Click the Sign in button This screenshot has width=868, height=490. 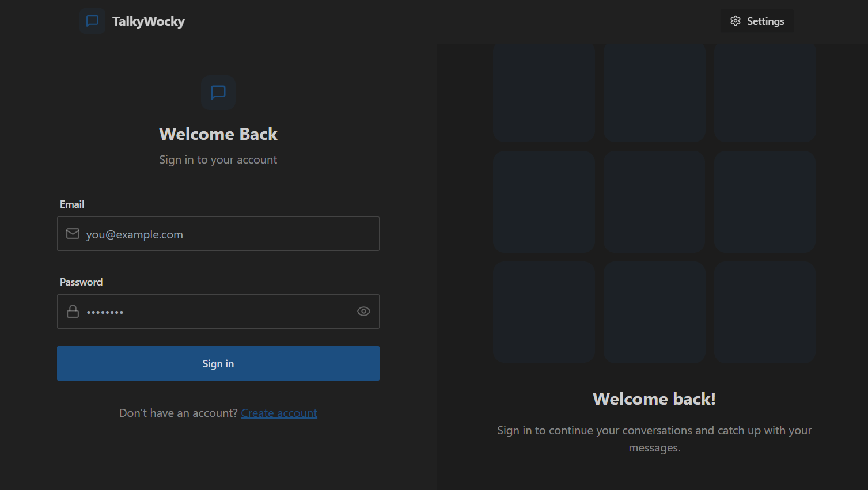(x=218, y=363)
